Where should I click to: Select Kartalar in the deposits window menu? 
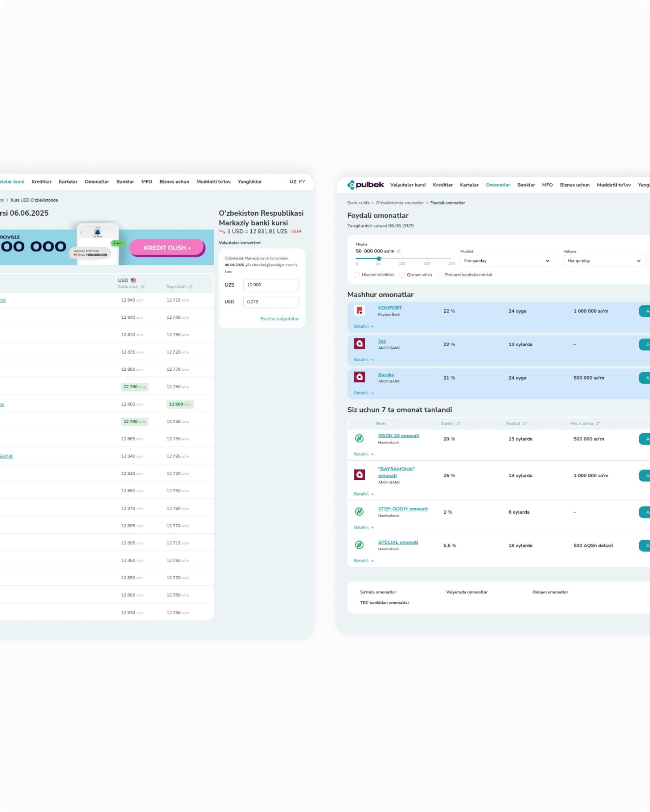click(469, 185)
